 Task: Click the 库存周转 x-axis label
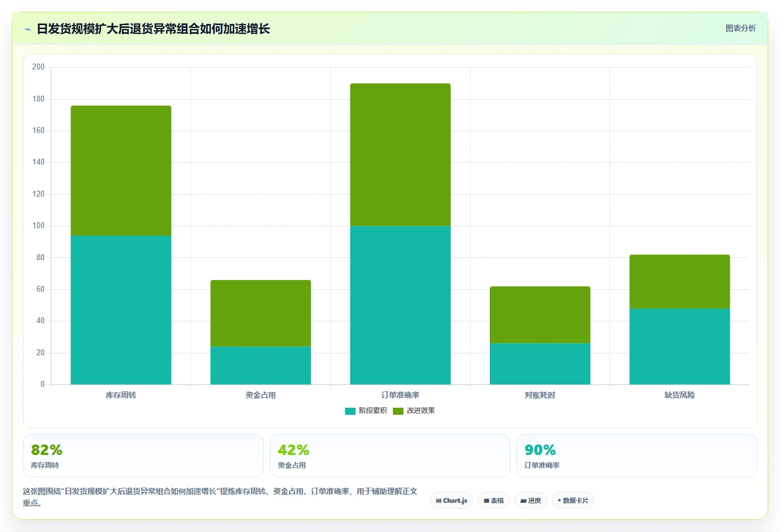click(121, 395)
